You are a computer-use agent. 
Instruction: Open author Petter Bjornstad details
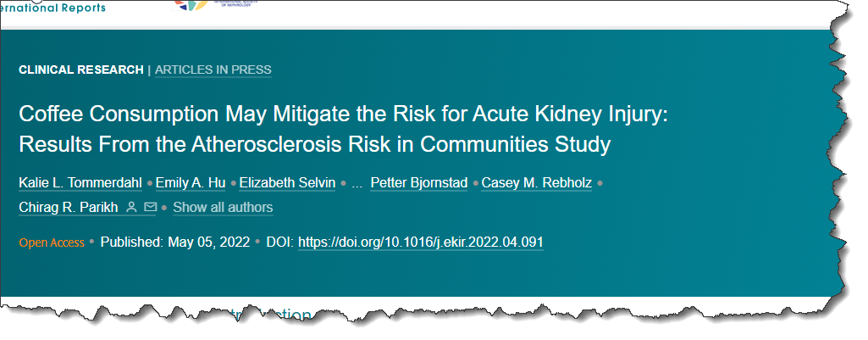tap(419, 183)
